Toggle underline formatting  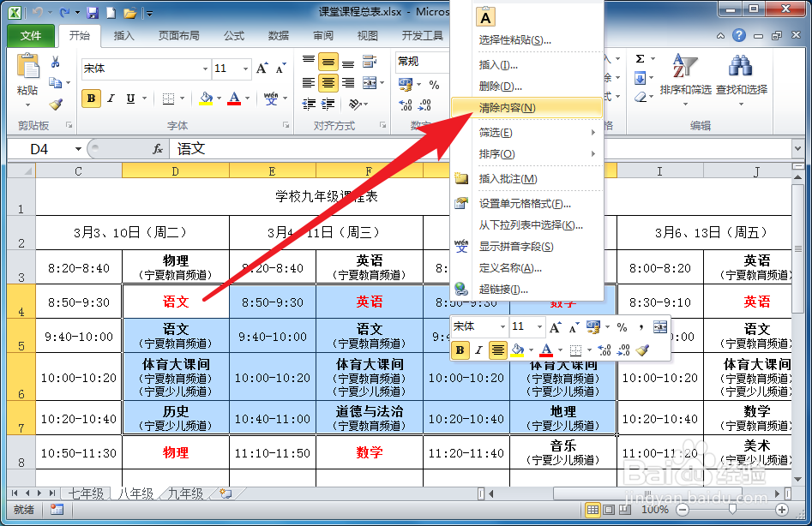[130, 98]
